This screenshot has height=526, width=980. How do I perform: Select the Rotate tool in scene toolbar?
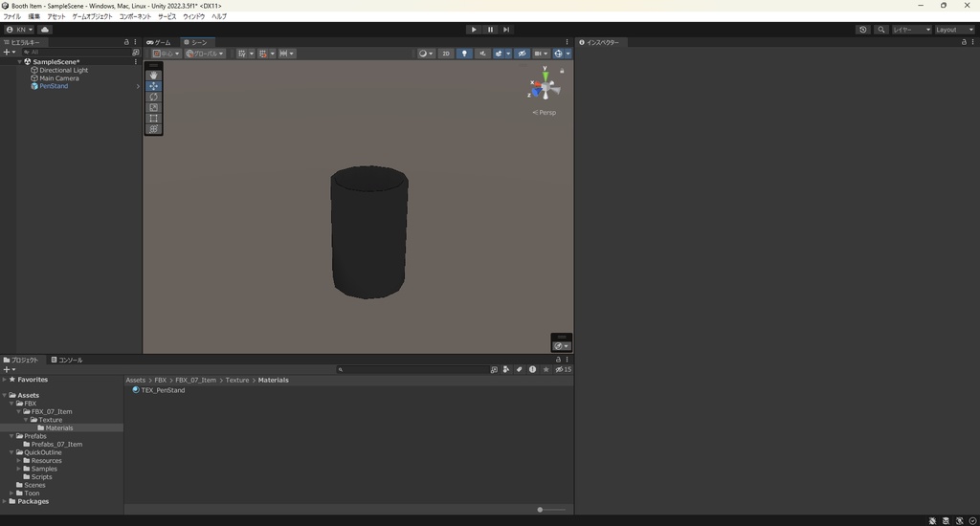click(153, 97)
